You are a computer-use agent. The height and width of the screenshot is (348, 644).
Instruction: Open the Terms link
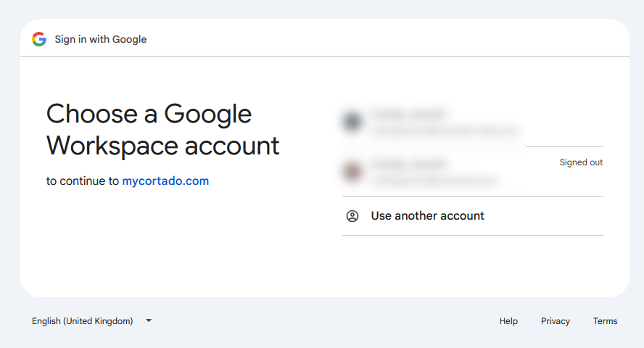point(605,321)
